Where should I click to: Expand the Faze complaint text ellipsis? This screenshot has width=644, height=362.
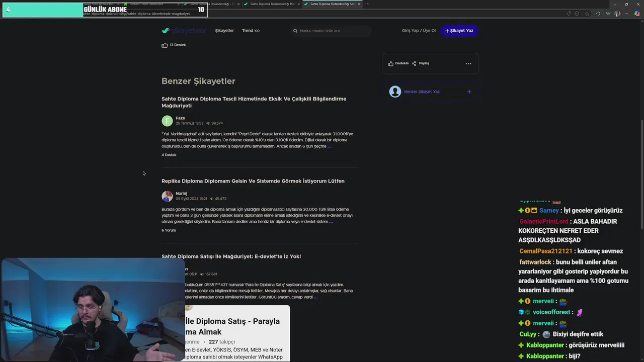coord(330,146)
